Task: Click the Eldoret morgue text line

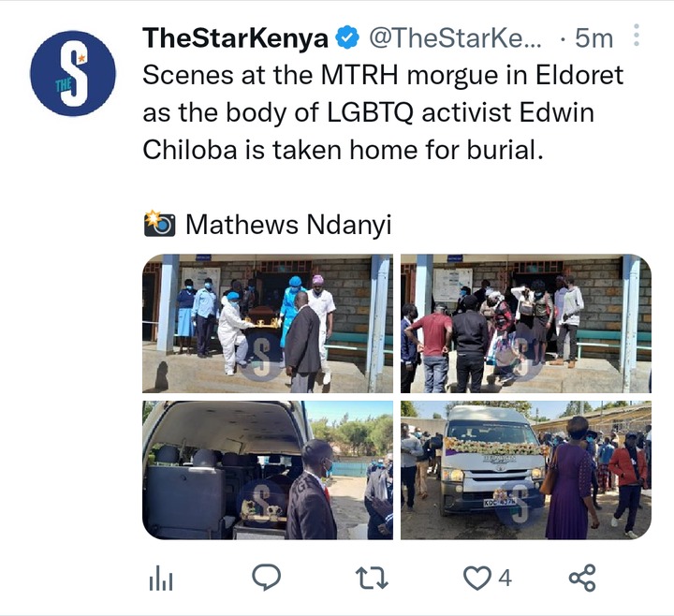Action: tap(383, 75)
